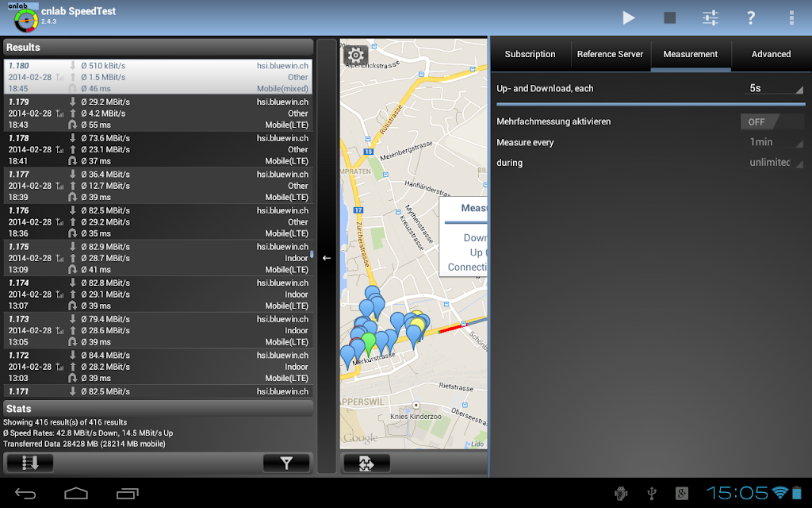Viewport: 812px width, 508px height.
Task: Select result 1.177 row
Action: click(x=158, y=186)
